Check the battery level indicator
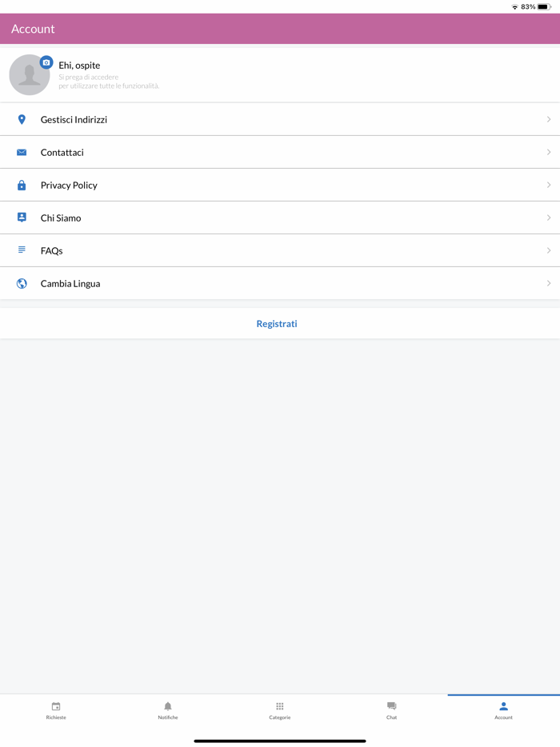The image size is (560, 747). point(546,6)
